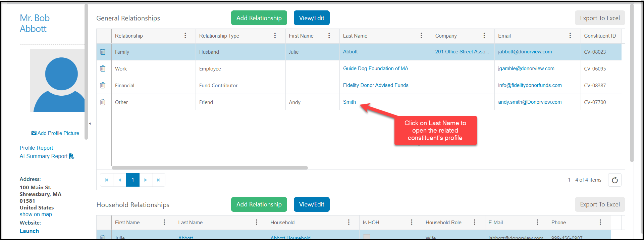The width and height of the screenshot is (644, 240).
Task: Open First Name column menu in General Relationships
Action: [329, 36]
